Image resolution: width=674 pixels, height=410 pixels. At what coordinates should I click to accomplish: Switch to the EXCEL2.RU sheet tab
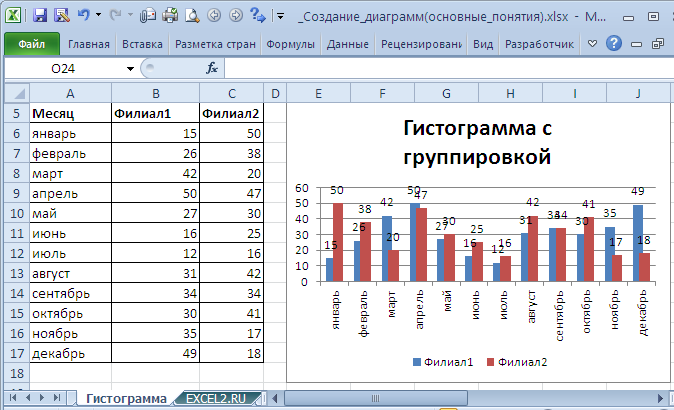point(216,398)
